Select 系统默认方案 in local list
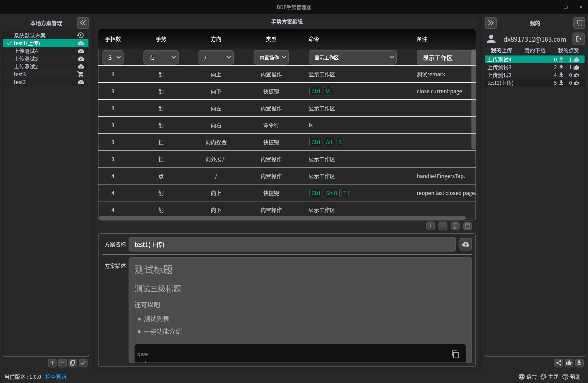This screenshot has width=588, height=383. 46,35
